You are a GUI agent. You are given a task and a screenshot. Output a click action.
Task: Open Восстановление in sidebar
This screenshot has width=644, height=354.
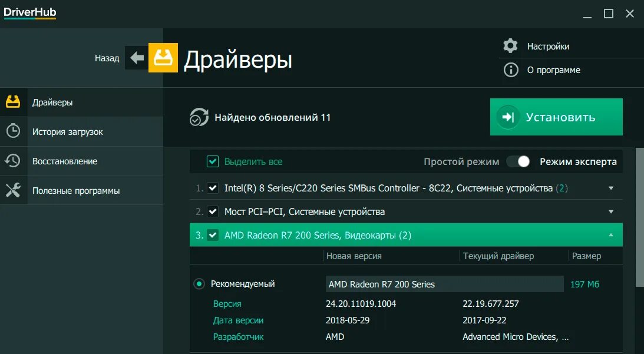(x=81, y=161)
